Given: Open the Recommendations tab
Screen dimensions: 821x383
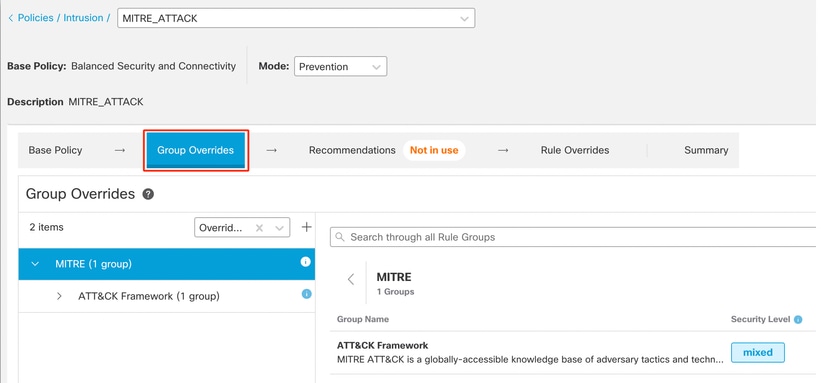Looking at the screenshot, I should pos(352,150).
